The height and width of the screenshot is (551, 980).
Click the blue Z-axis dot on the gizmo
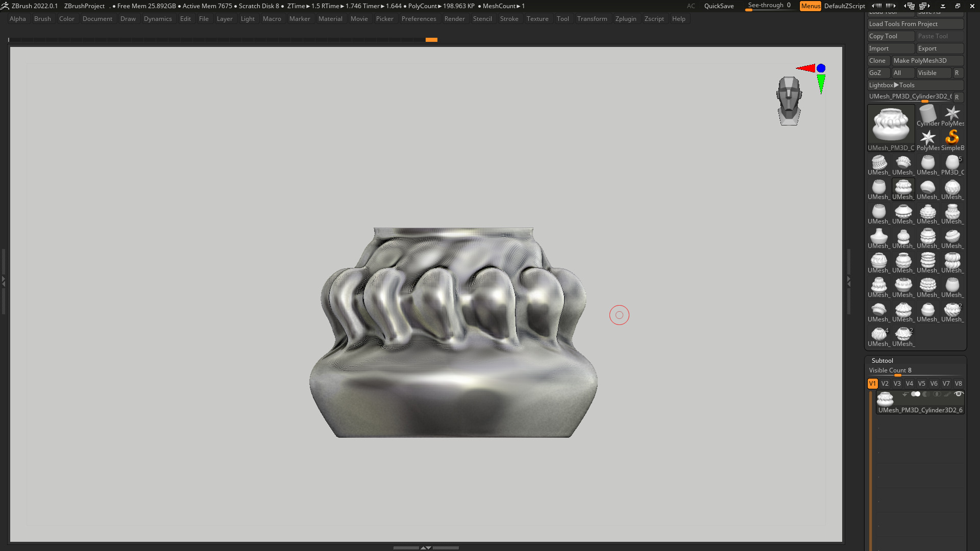click(821, 68)
